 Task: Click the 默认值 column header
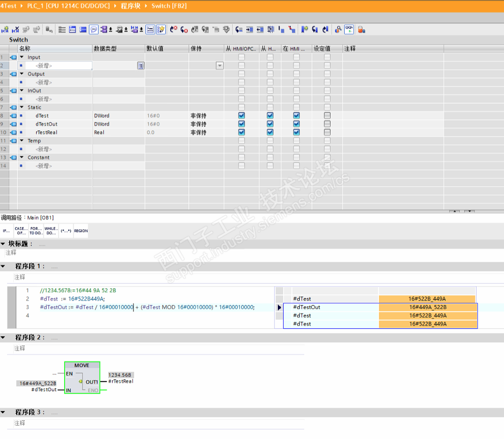click(x=167, y=48)
